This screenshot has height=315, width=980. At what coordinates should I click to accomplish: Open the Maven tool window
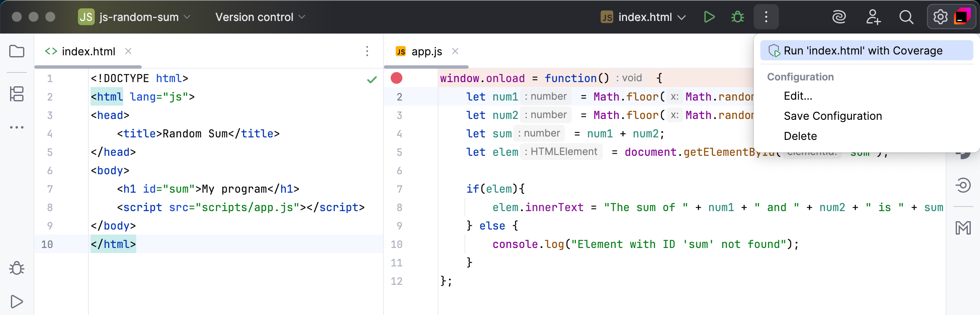coord(963,228)
